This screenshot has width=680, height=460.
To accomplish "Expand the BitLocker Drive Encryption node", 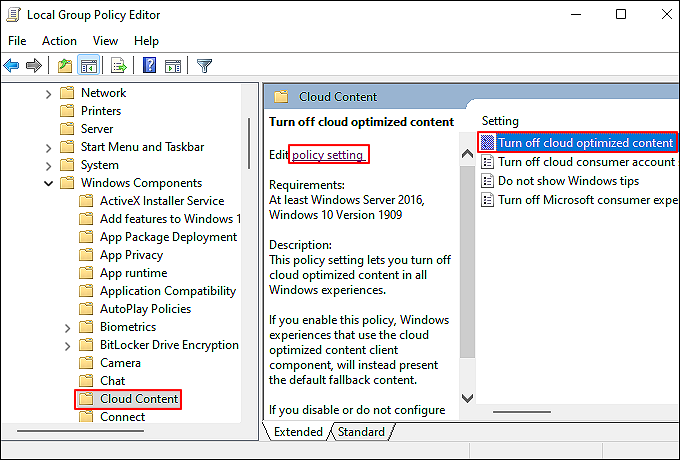I will [x=67, y=345].
